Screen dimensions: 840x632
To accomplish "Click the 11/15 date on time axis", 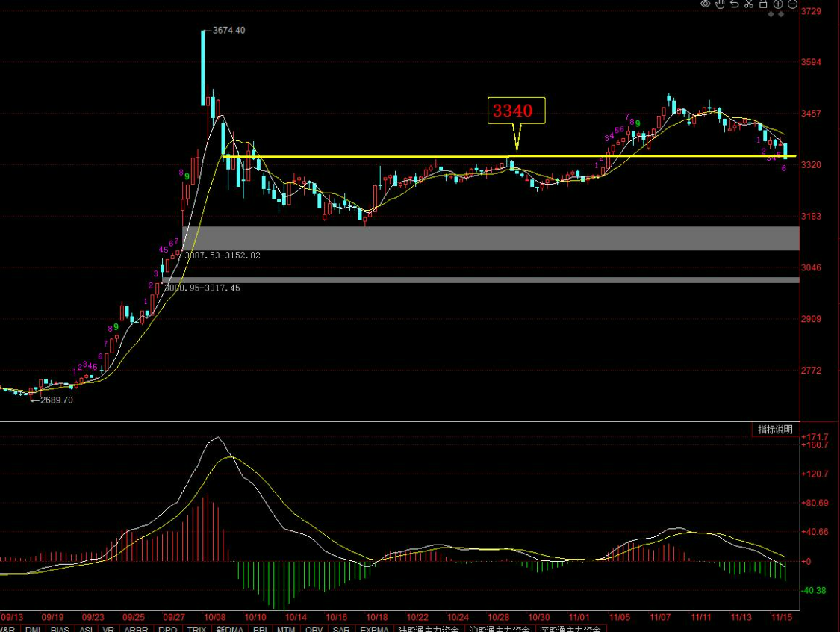I will click(782, 618).
